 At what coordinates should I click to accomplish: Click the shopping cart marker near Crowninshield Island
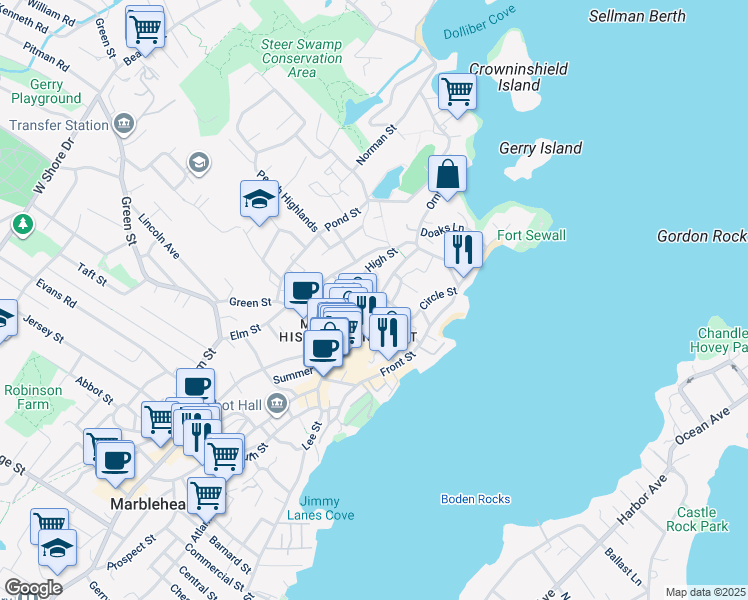point(457,91)
